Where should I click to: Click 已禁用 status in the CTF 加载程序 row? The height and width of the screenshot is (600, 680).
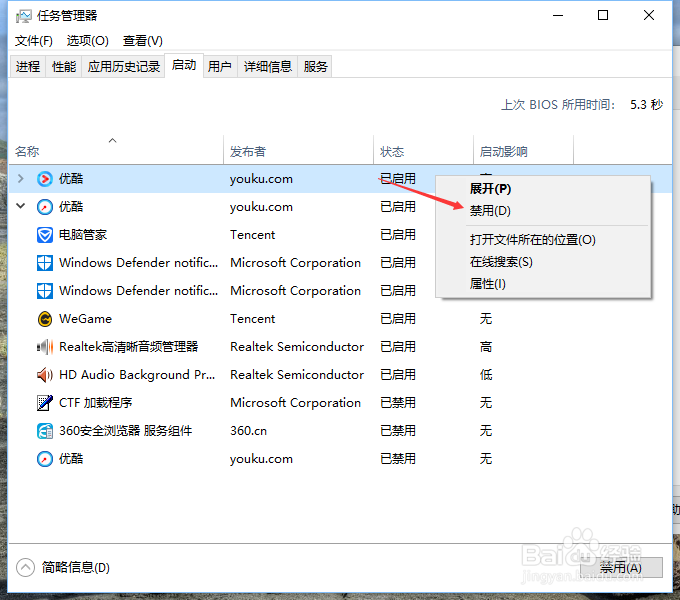click(398, 403)
